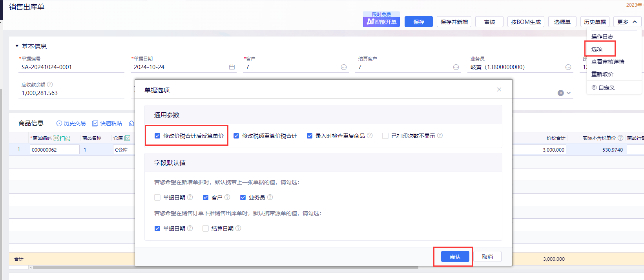The width and height of the screenshot is (644, 280).
Task: Click the 单据编号 field SA-20241024-0001
Action: tap(72, 67)
